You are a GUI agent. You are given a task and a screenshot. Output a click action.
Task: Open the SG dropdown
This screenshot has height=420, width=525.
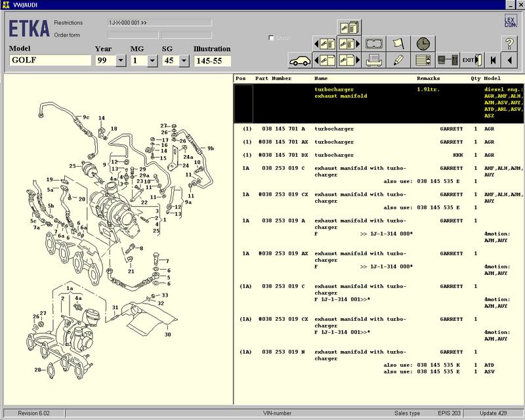point(184,60)
